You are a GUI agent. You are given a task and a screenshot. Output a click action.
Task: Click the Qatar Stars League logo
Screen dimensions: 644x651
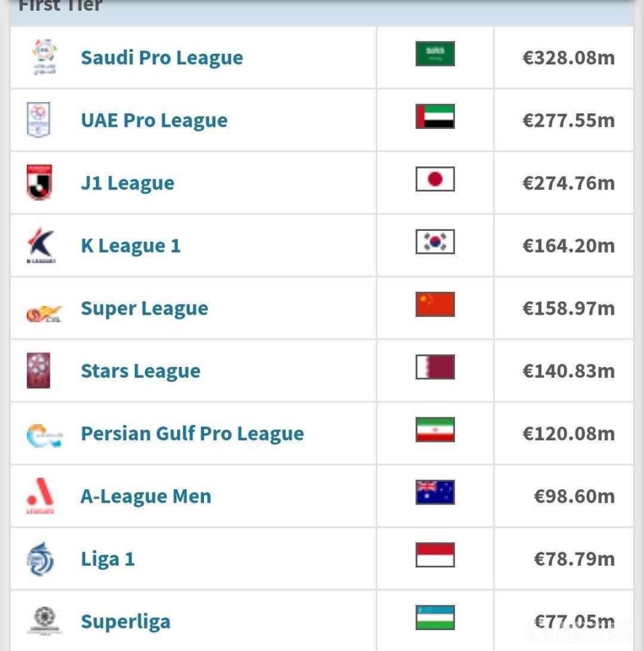pyautogui.click(x=38, y=370)
